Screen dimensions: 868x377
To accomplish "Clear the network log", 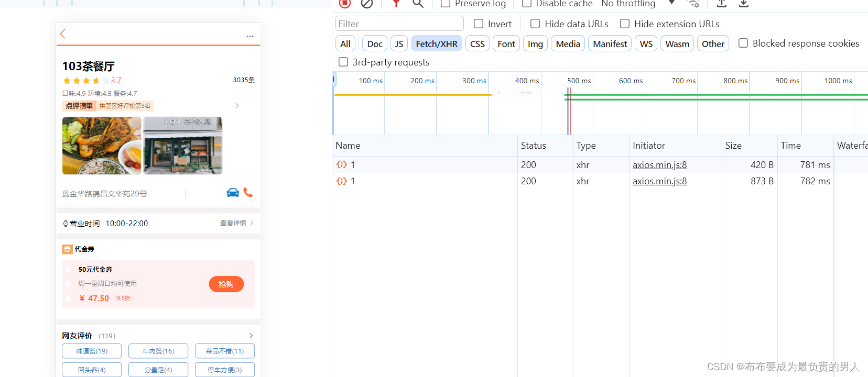I will point(367,4).
